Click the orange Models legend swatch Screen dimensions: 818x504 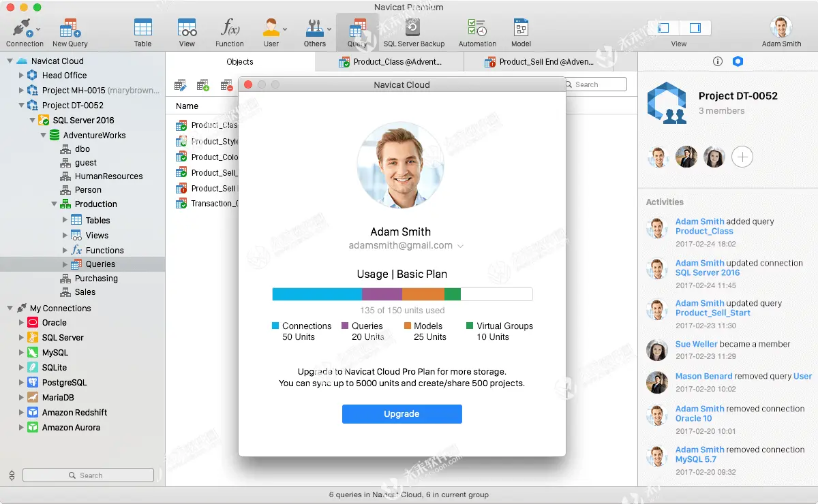pyautogui.click(x=408, y=326)
